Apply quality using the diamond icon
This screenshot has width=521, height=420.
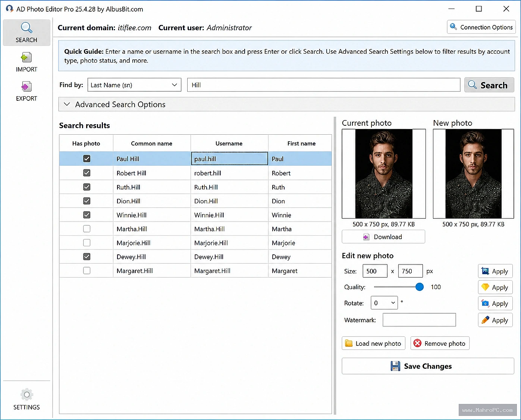pyautogui.click(x=485, y=287)
